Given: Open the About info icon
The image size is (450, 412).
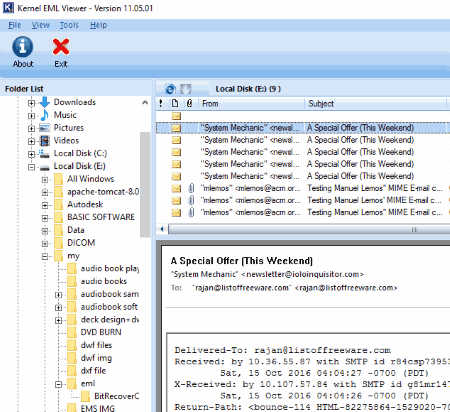Looking at the screenshot, I should pos(23,52).
